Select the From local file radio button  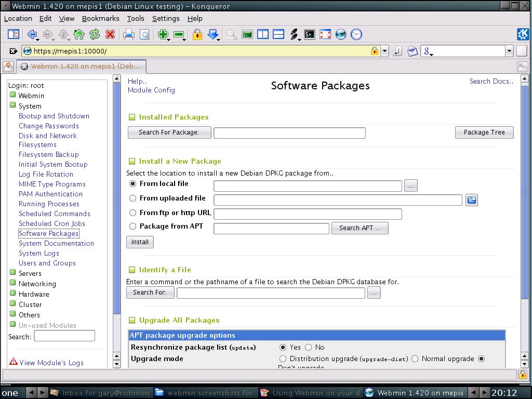(132, 183)
